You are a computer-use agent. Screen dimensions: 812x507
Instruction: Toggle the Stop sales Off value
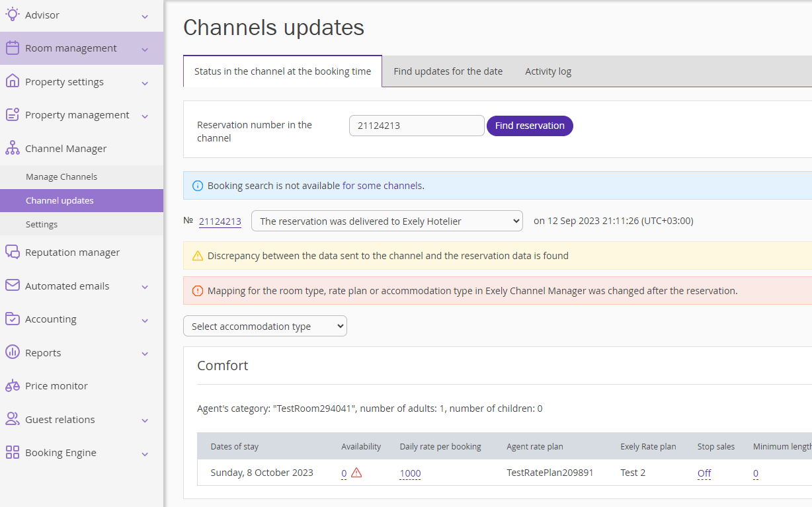point(704,473)
